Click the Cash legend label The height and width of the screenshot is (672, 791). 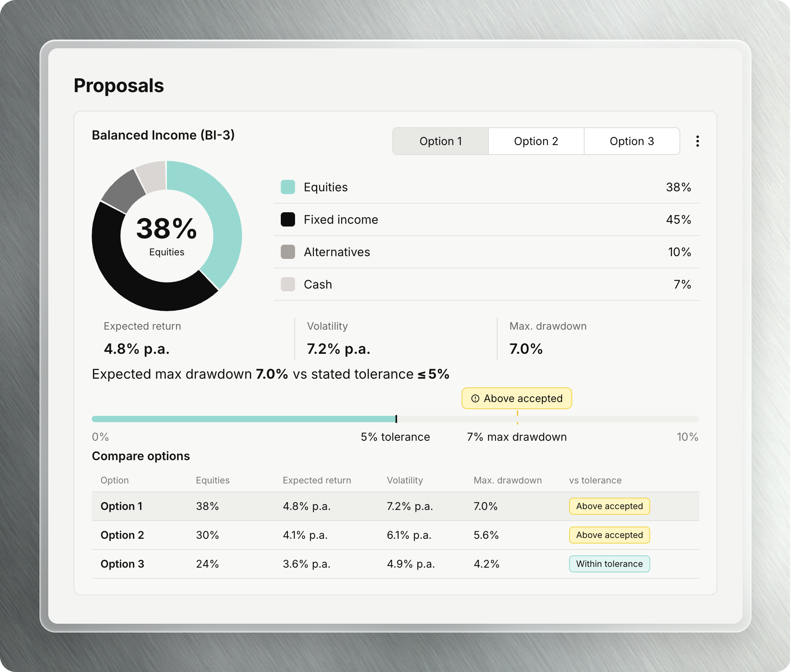click(318, 284)
